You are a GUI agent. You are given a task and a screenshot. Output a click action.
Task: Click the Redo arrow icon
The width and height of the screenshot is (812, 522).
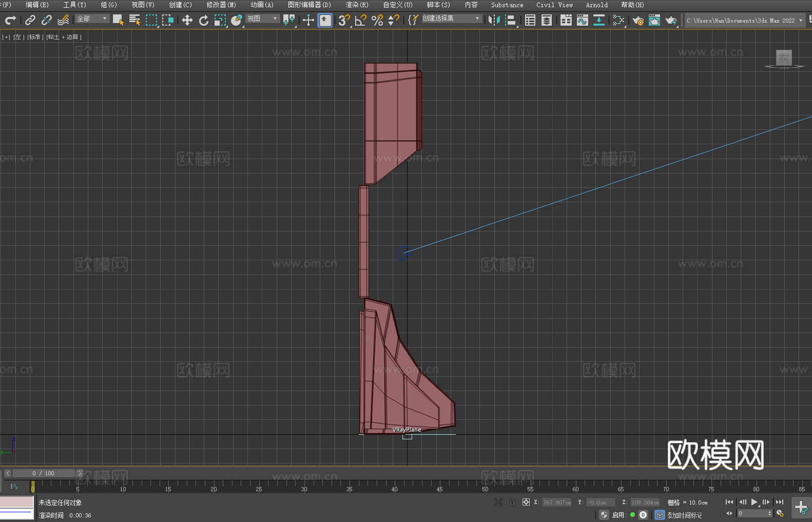click(10, 20)
